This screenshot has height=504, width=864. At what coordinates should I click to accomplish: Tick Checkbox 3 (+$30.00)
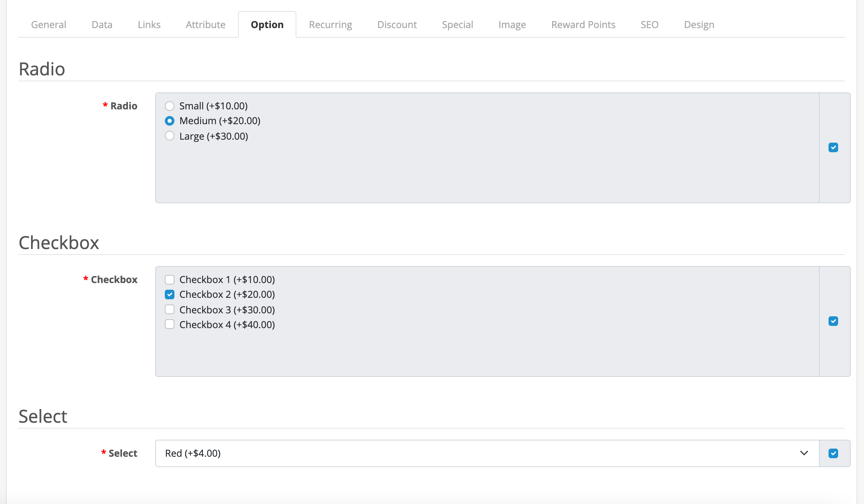coord(170,309)
